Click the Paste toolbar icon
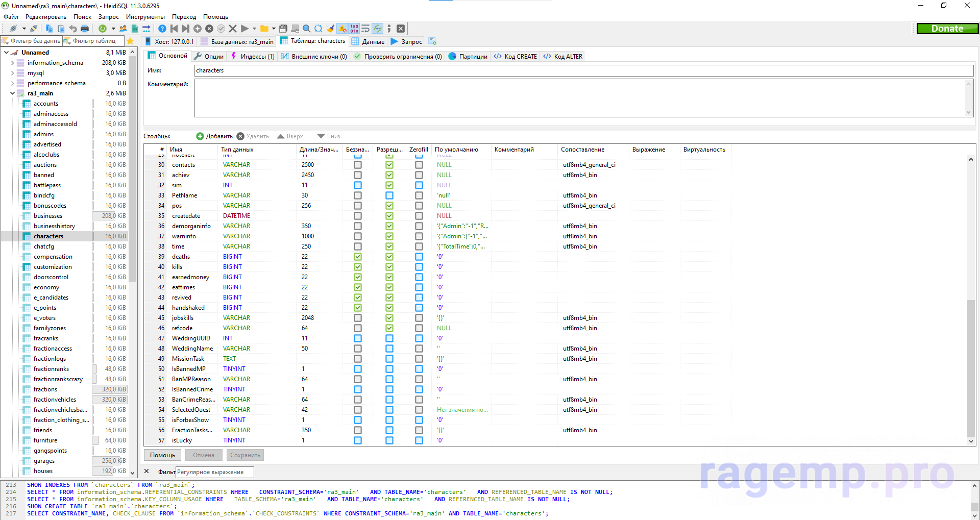The image size is (980, 520). click(x=61, y=29)
